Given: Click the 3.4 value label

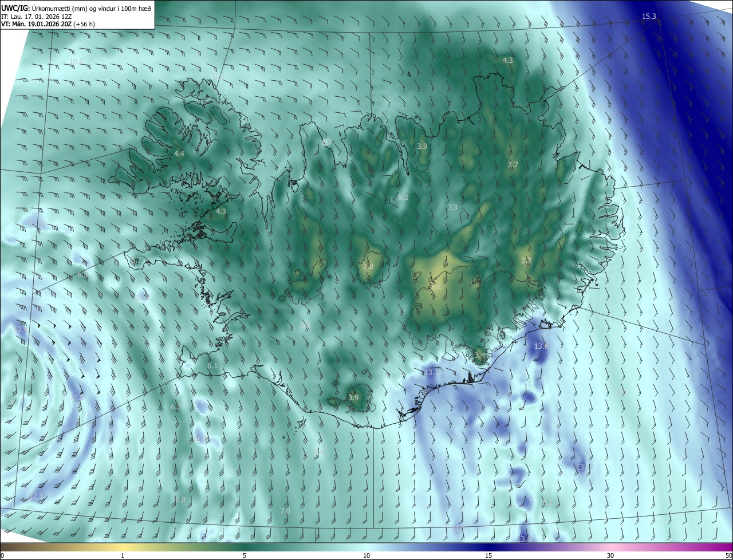Looking at the screenshot, I should click(x=480, y=355).
